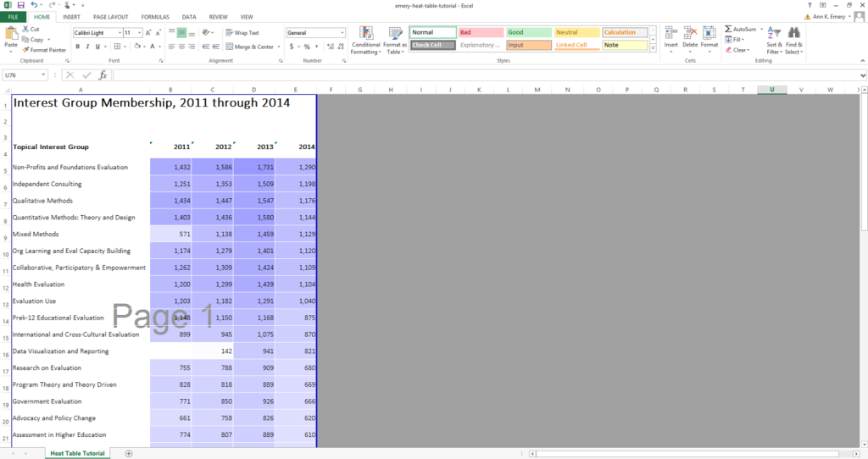Viewport: 868px width, 459px height.
Task: Toggle Bold formatting
Action: [77, 47]
